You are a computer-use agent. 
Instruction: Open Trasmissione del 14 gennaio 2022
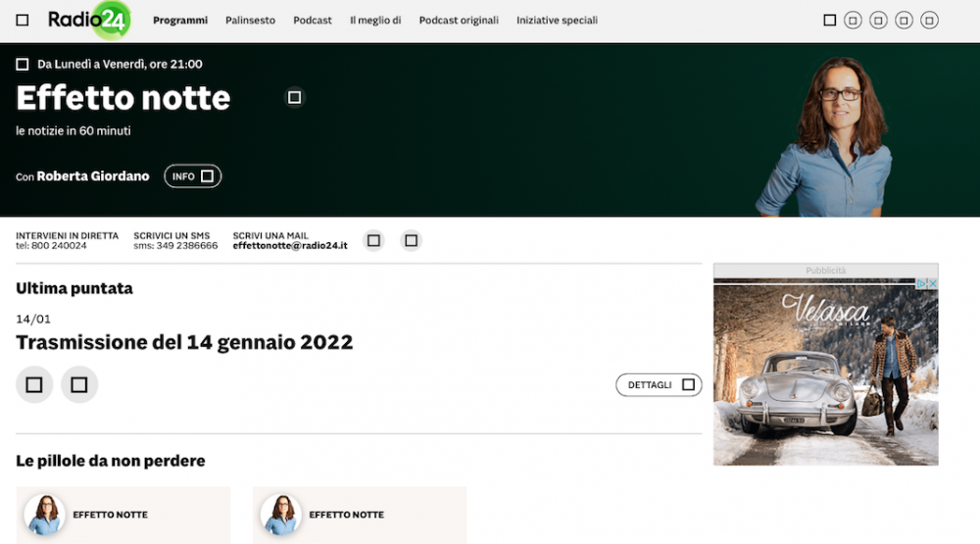click(x=184, y=342)
